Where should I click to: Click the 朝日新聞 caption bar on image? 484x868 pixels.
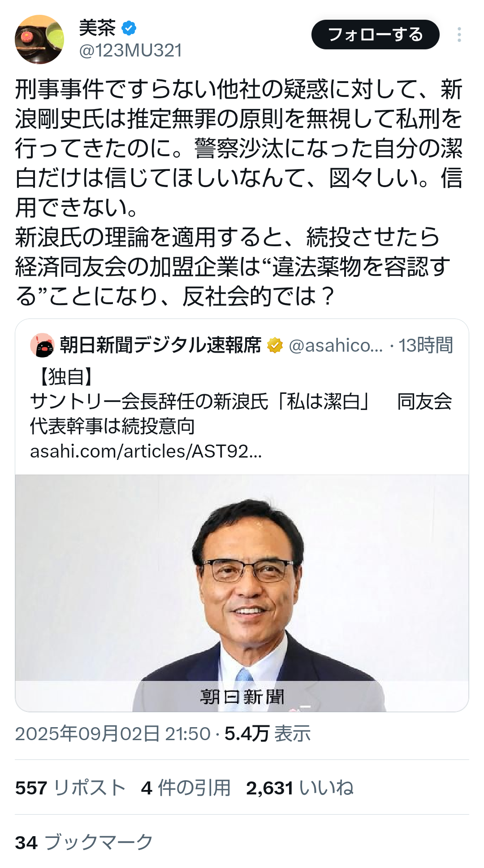[242, 697]
